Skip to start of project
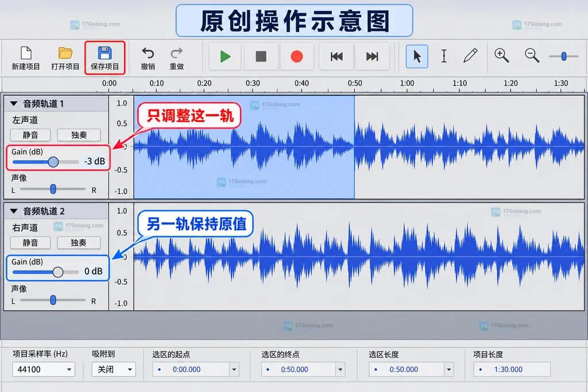The image size is (588, 392). [336, 57]
